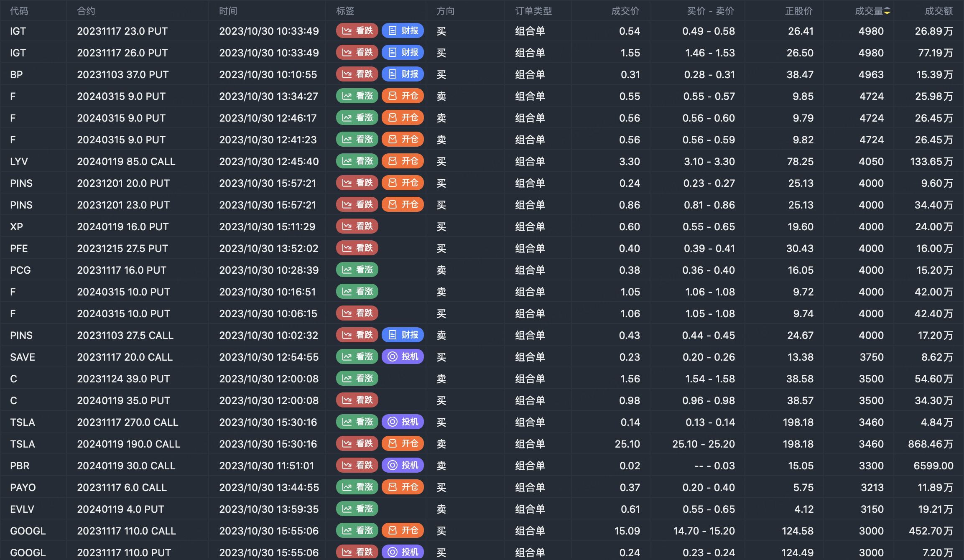This screenshot has height=560, width=964.
Task: Select the 4963 volume cell for BP
Action: coord(871,74)
